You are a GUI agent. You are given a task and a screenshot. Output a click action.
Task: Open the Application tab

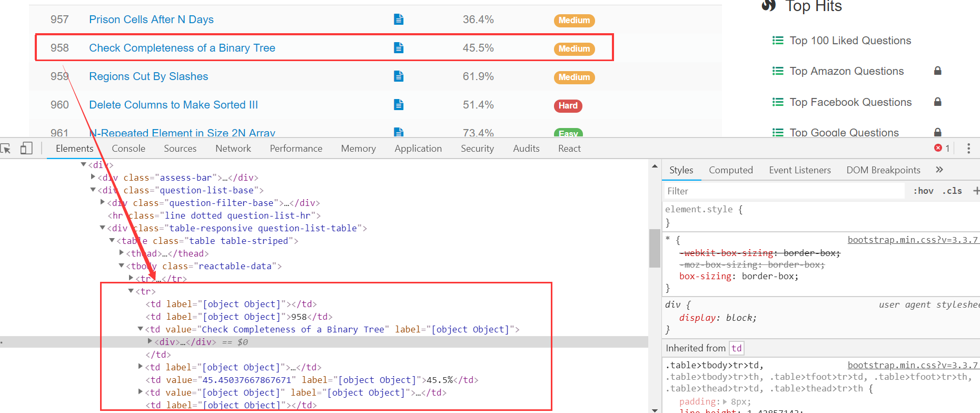point(418,149)
